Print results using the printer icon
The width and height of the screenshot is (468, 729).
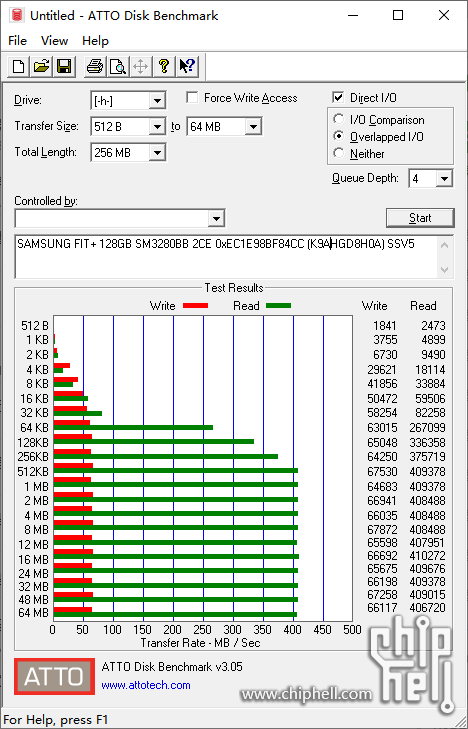click(x=95, y=66)
